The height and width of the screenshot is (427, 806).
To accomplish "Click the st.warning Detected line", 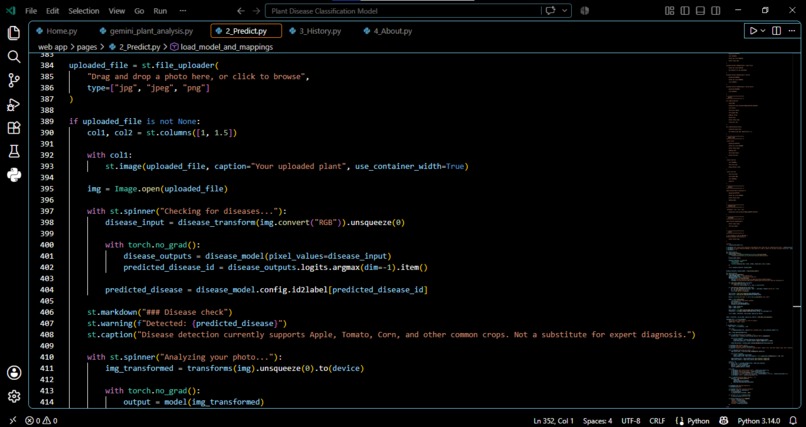I will 187,323.
